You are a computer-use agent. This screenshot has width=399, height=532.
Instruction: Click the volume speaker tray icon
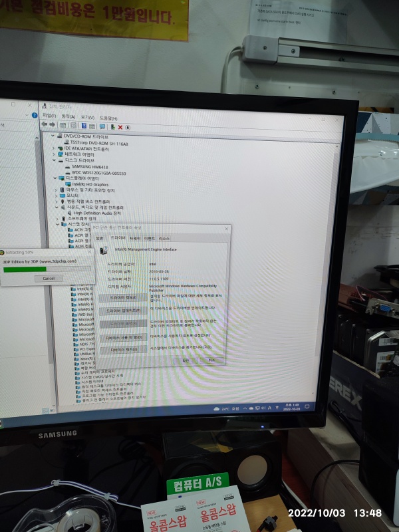263,408
